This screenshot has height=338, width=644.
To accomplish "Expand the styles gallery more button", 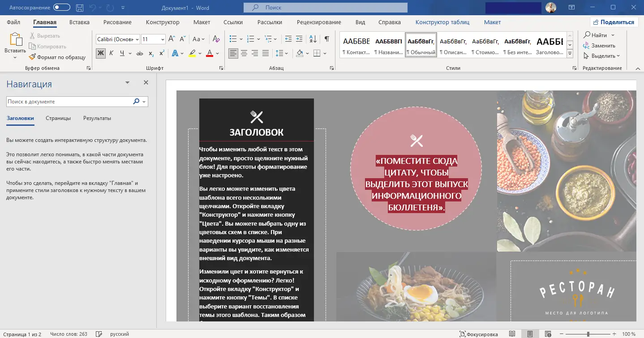I will click(570, 54).
